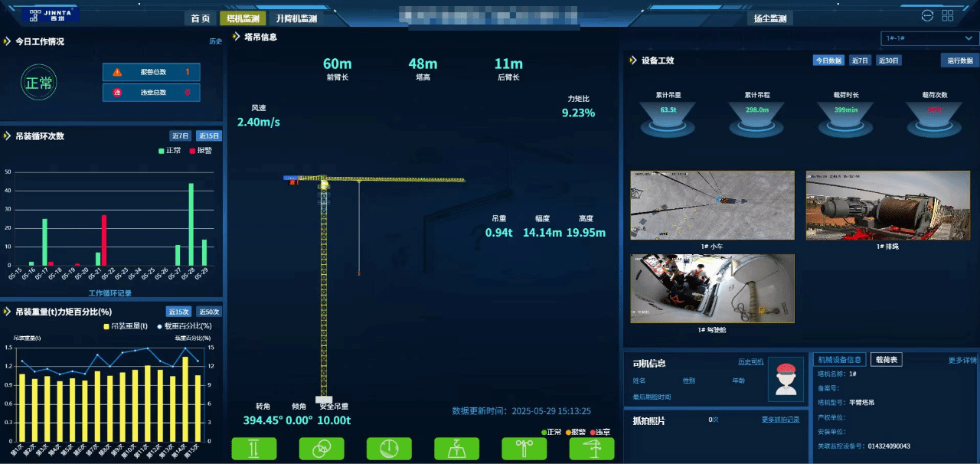This screenshot has height=464, width=980.
Task: Switch to the 升降机监测 tab
Action: (296, 18)
